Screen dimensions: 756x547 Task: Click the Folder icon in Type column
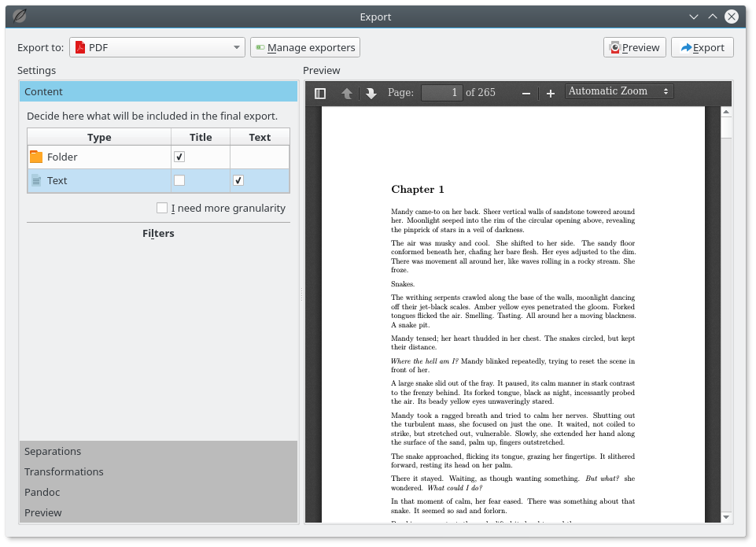[36, 157]
